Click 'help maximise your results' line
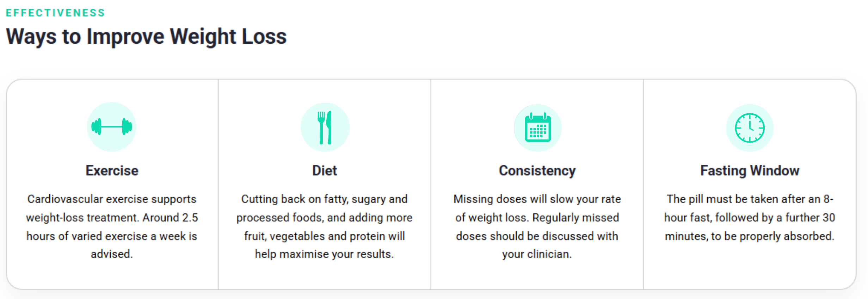Image resolution: width=868 pixels, height=299 pixels. coord(324,254)
